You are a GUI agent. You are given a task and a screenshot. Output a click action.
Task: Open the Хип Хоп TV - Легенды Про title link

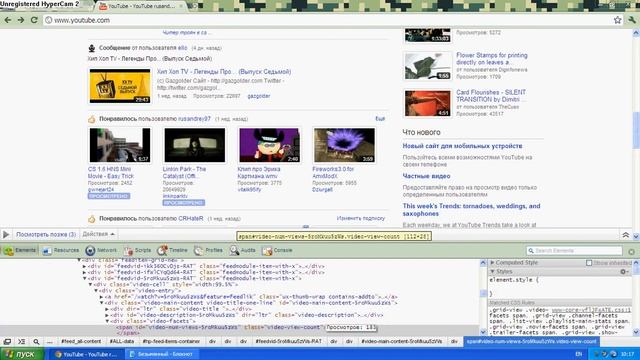point(224,72)
